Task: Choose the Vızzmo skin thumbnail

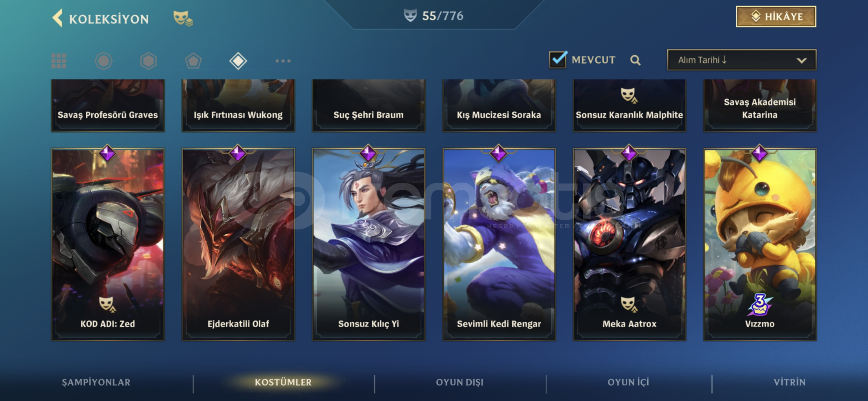Action: pos(760,244)
